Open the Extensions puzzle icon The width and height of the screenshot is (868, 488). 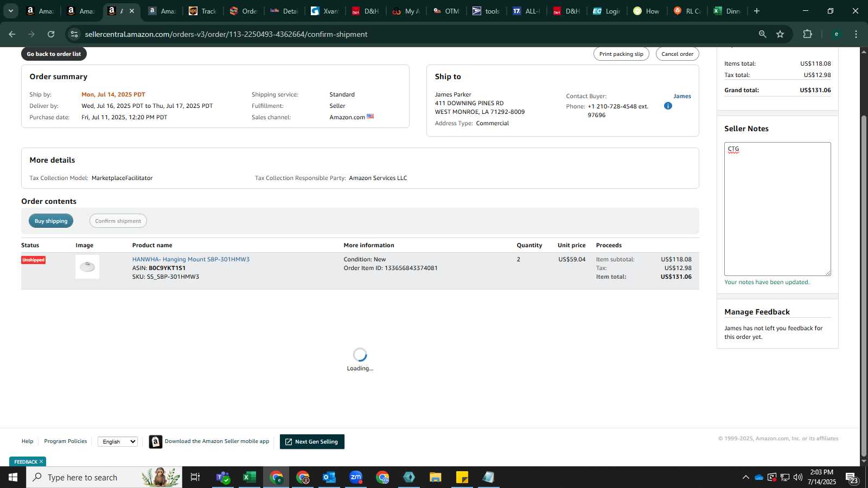pyautogui.click(x=807, y=34)
